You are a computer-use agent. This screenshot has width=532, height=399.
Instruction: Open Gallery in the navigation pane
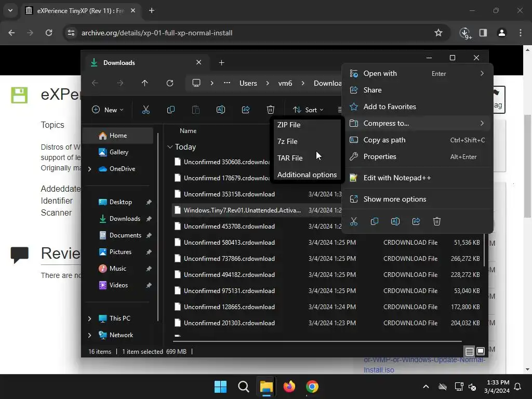click(119, 152)
